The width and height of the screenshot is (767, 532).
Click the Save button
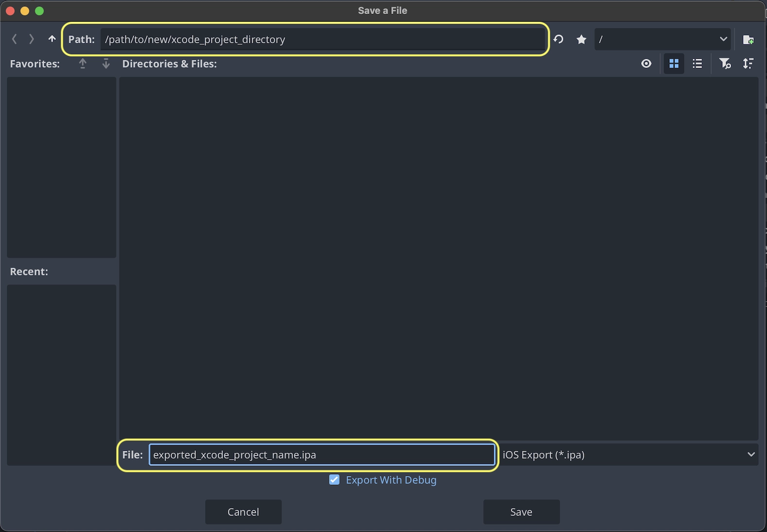(x=521, y=512)
